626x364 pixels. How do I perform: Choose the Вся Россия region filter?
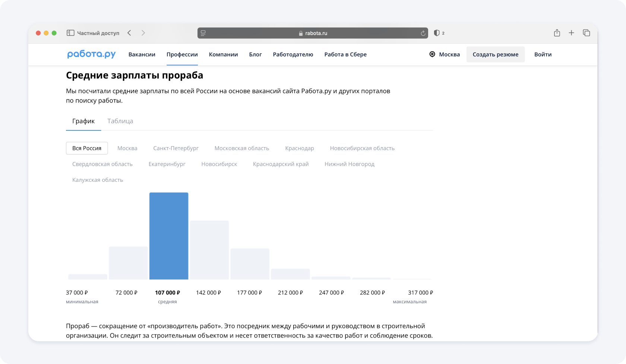coord(87,148)
